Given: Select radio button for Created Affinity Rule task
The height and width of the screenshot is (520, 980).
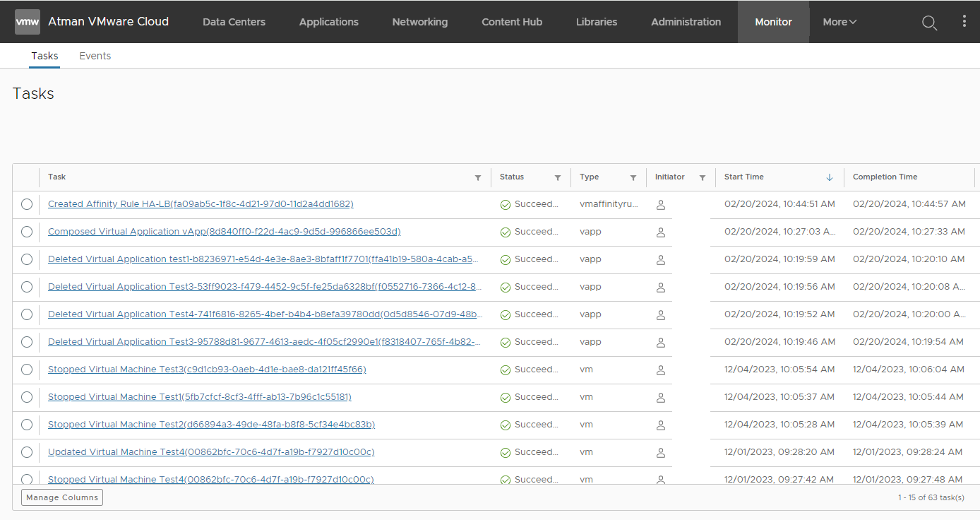Looking at the screenshot, I should tap(27, 204).
